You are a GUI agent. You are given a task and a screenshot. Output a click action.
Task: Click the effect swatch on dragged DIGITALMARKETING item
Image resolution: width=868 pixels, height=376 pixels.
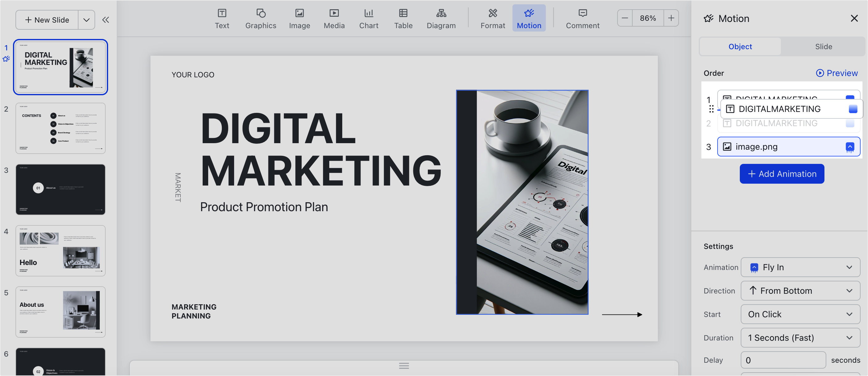pos(853,109)
